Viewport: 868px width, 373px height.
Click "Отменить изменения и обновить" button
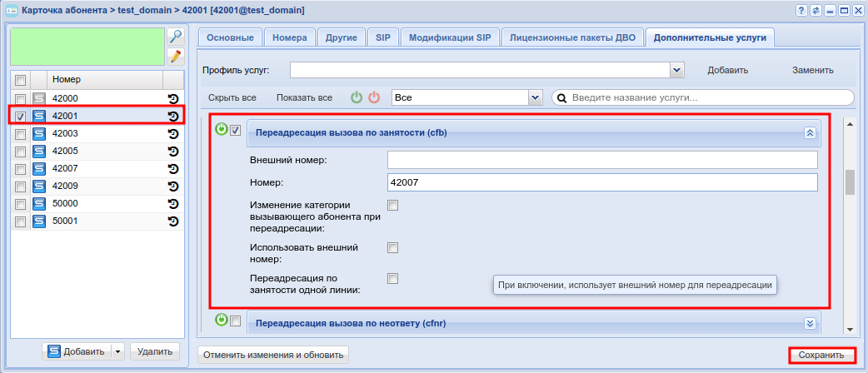coord(272,355)
